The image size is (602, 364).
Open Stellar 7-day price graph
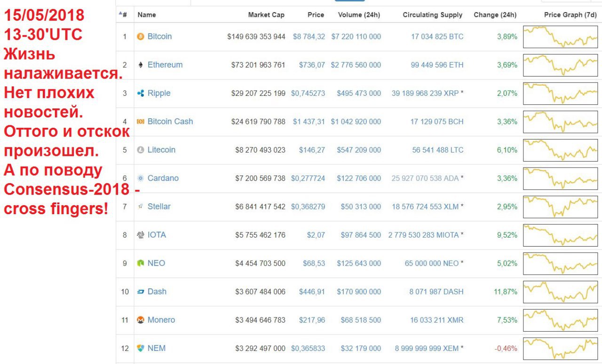[561, 207]
